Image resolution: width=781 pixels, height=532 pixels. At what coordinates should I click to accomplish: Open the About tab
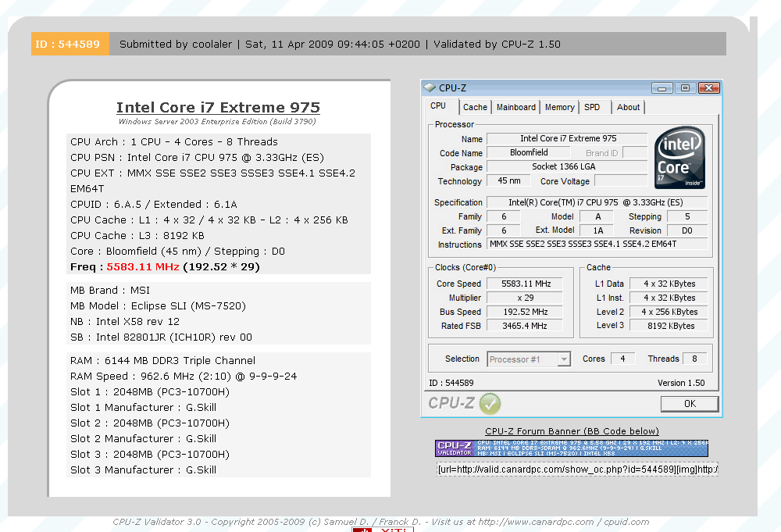628,107
